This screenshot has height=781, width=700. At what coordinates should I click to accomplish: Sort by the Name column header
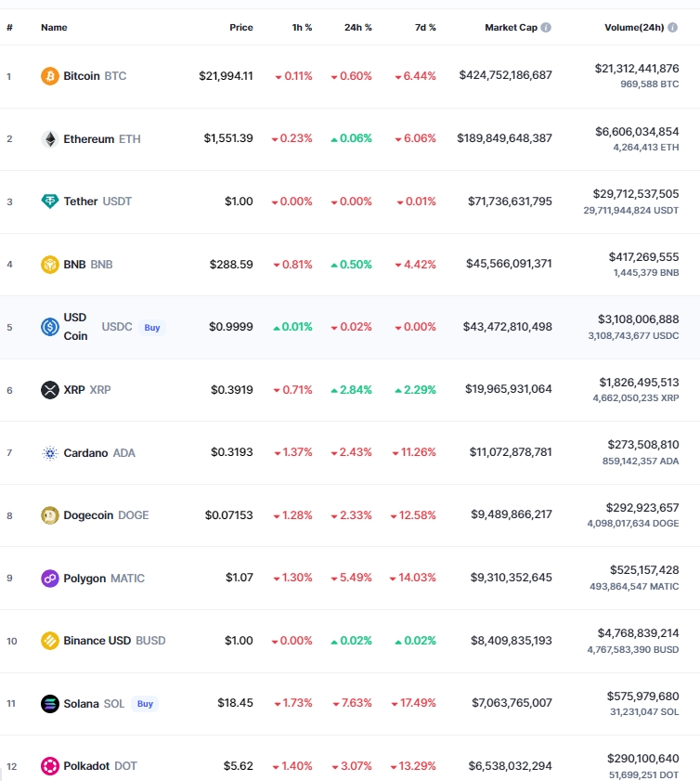point(54,27)
